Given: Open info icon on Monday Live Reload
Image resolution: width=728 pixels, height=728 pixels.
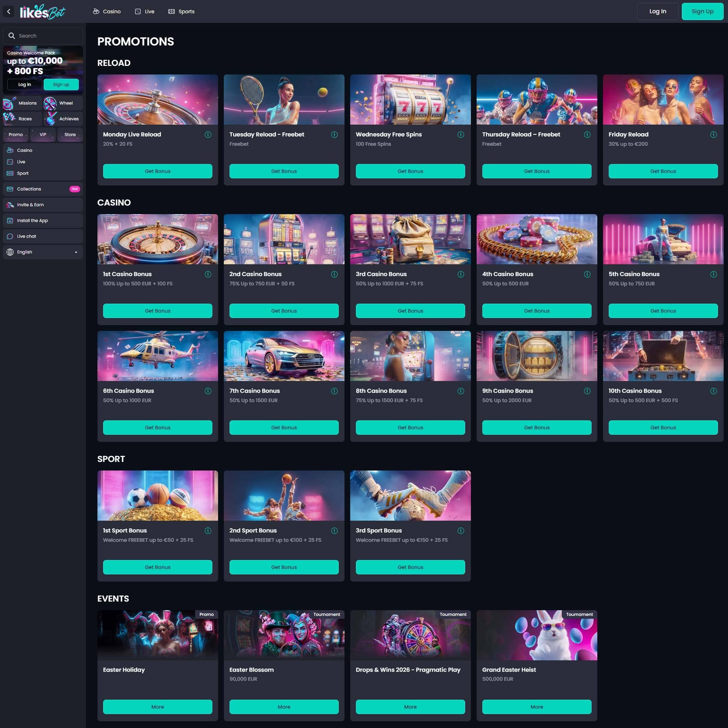Looking at the screenshot, I should tap(208, 135).
